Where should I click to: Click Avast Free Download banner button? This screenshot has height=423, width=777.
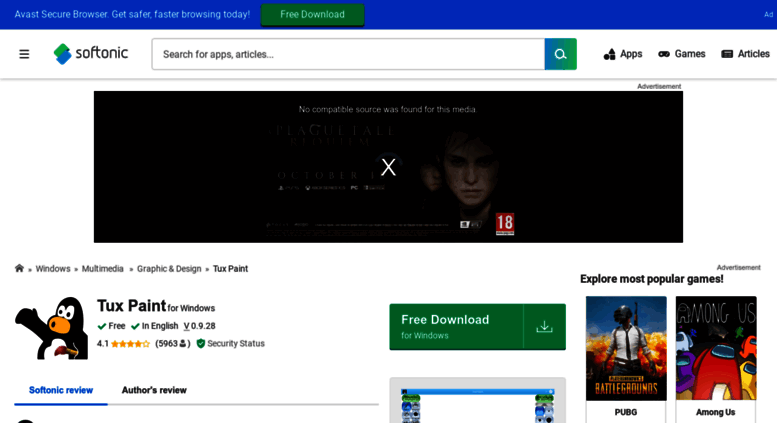(x=312, y=14)
